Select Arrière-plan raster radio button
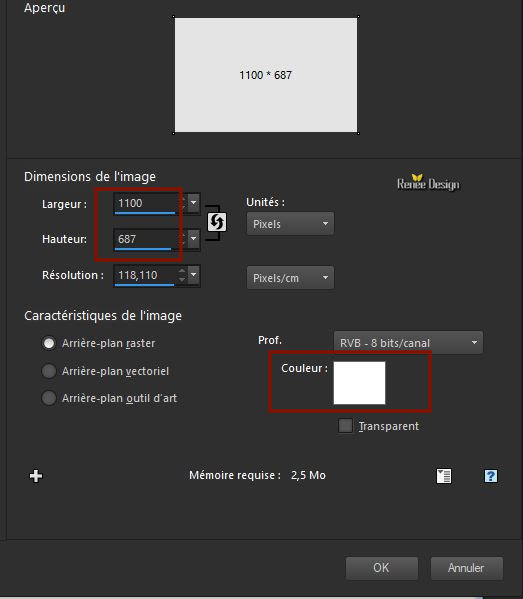Image resolution: width=523 pixels, height=599 pixels. point(49,343)
